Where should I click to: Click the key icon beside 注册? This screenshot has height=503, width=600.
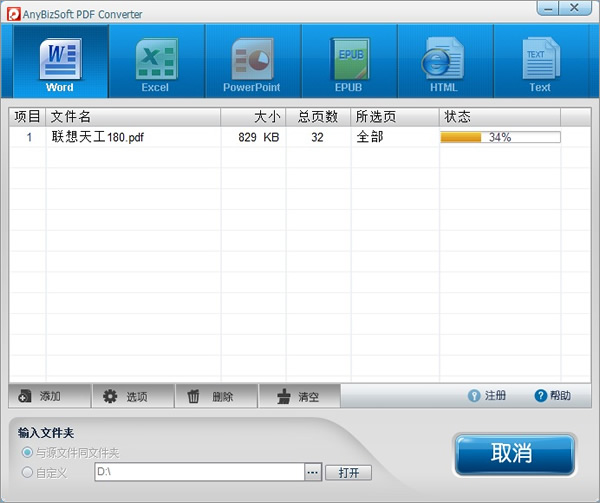click(474, 396)
